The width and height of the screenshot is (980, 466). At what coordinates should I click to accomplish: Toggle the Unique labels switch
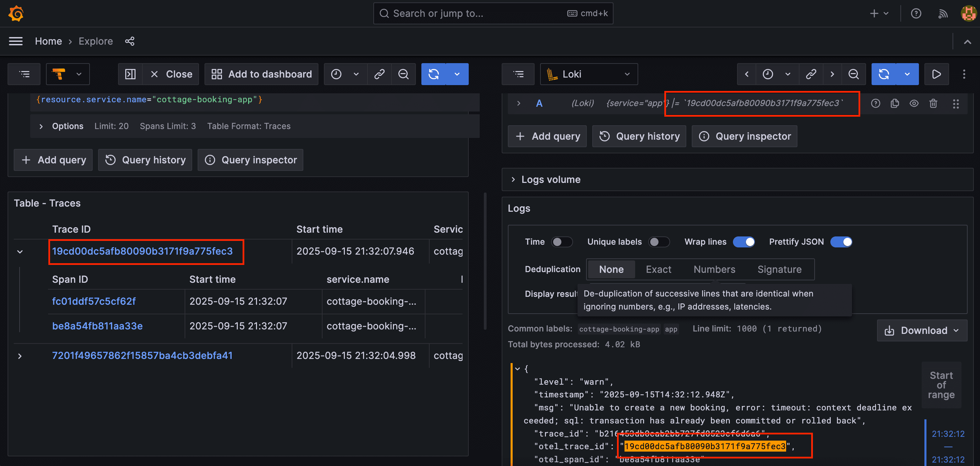coord(659,242)
